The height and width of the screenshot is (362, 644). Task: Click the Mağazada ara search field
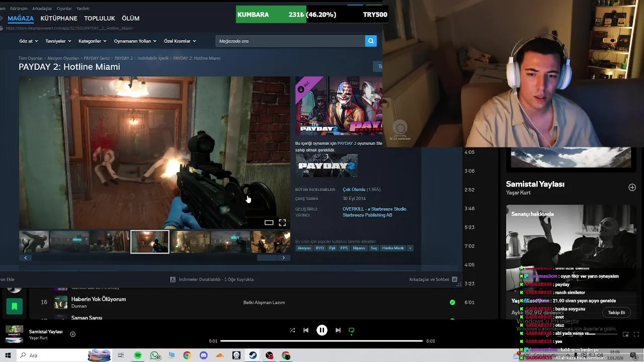click(x=290, y=41)
